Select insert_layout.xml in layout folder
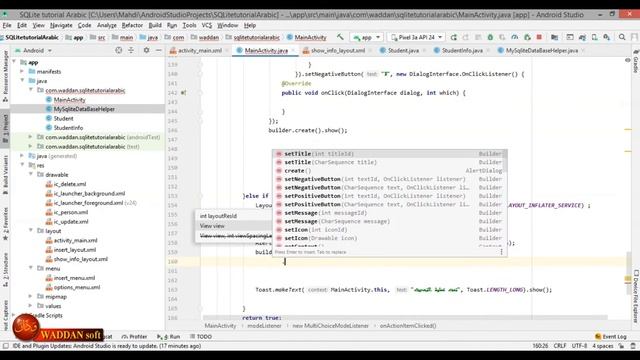The image size is (640, 360). pyautogui.click(x=75, y=250)
